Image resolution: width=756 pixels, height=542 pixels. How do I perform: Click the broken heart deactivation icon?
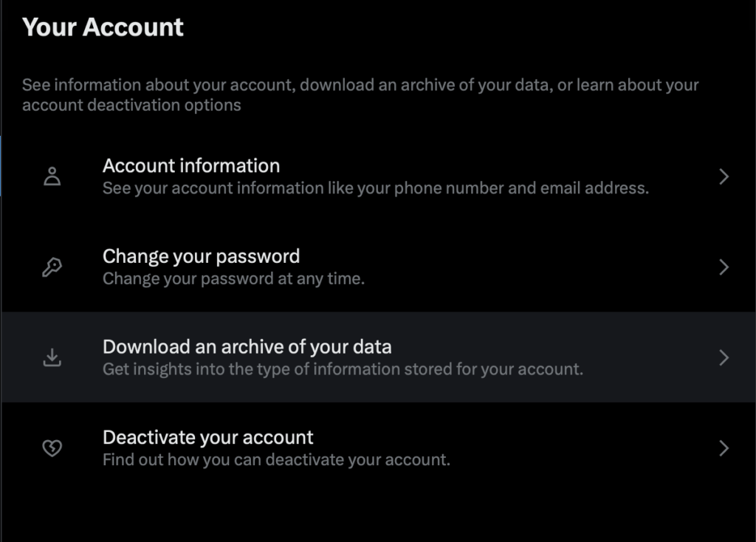(x=52, y=447)
